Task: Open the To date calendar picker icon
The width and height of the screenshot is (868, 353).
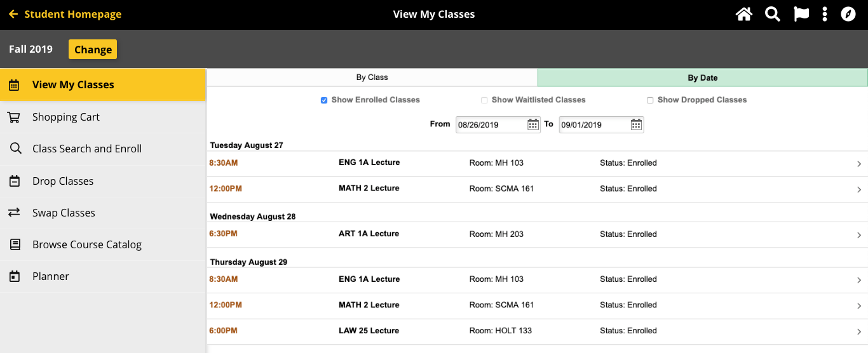Action: 636,124
